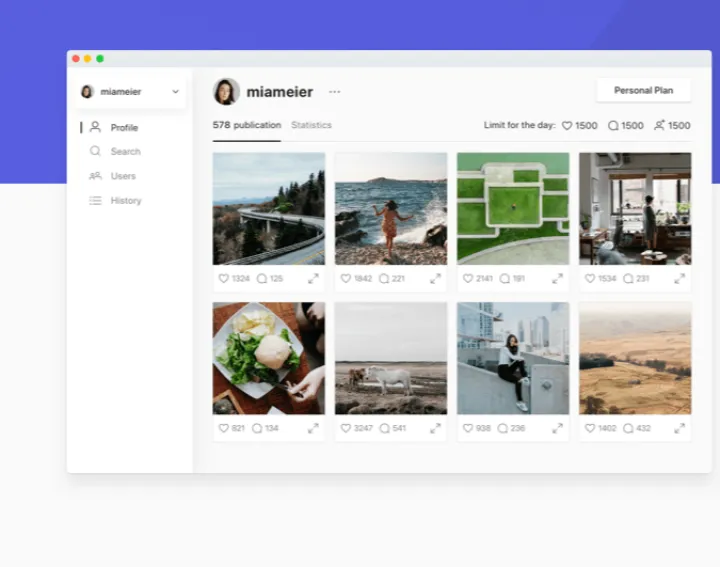
Task: Go to Users in the sidebar
Action: coord(123,176)
